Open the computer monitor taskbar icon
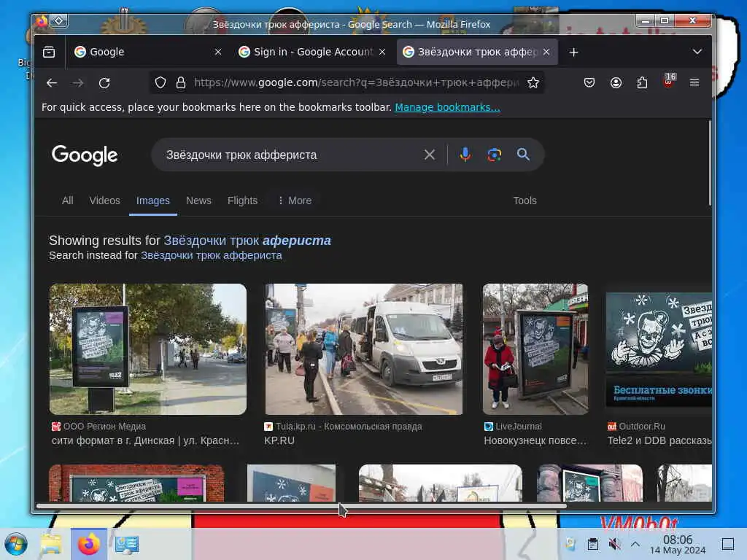The width and height of the screenshot is (747, 560). (x=127, y=544)
